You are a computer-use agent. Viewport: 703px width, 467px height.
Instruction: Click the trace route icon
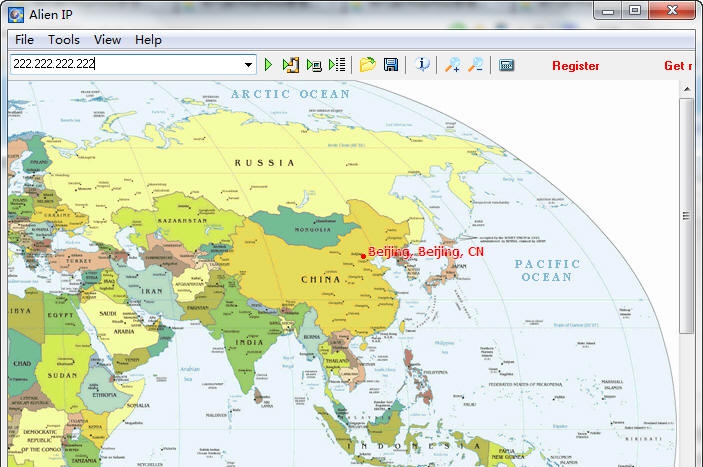point(291,65)
